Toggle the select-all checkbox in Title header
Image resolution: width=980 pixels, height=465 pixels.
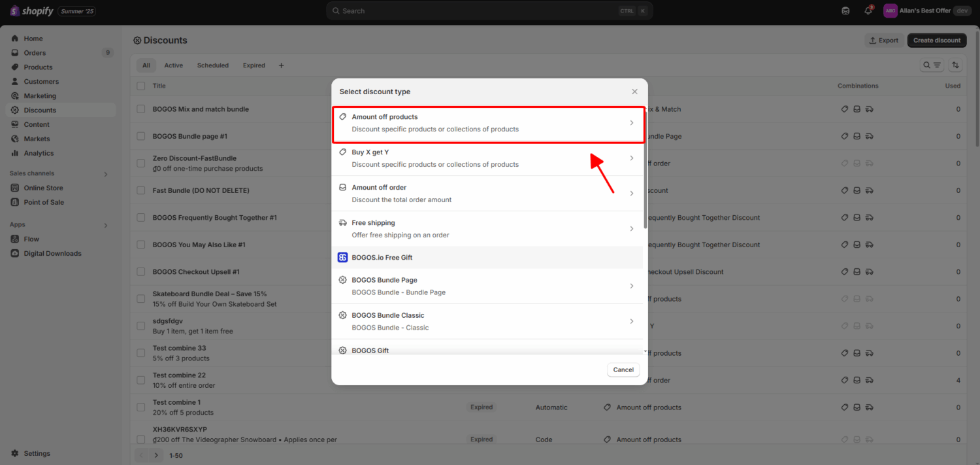coord(141,86)
